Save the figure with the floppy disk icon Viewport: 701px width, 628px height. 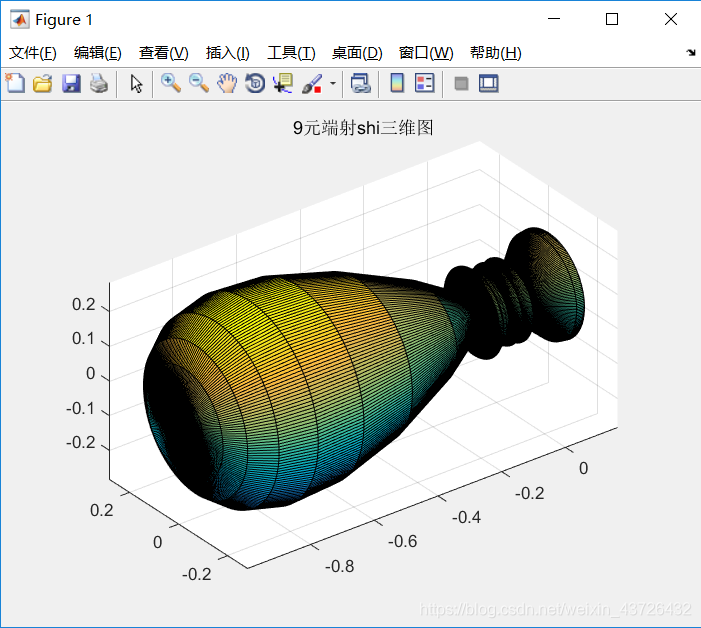tap(71, 84)
